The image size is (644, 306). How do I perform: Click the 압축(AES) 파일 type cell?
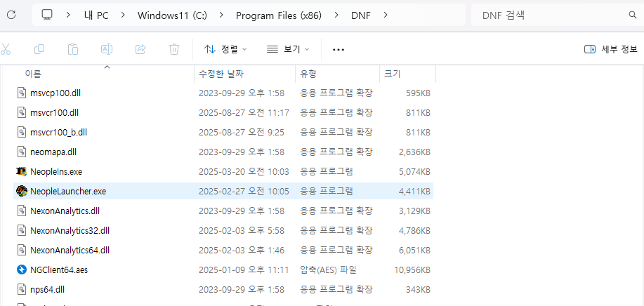[x=328, y=270]
